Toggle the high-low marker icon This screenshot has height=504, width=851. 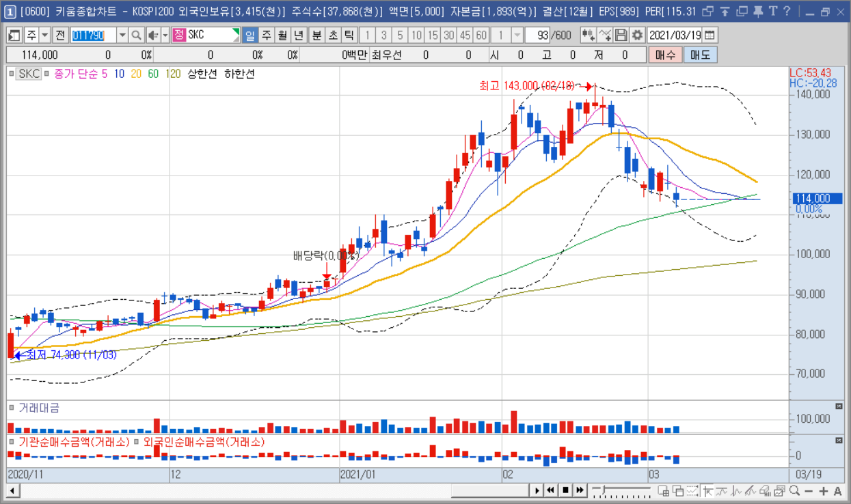pyautogui.click(x=707, y=490)
